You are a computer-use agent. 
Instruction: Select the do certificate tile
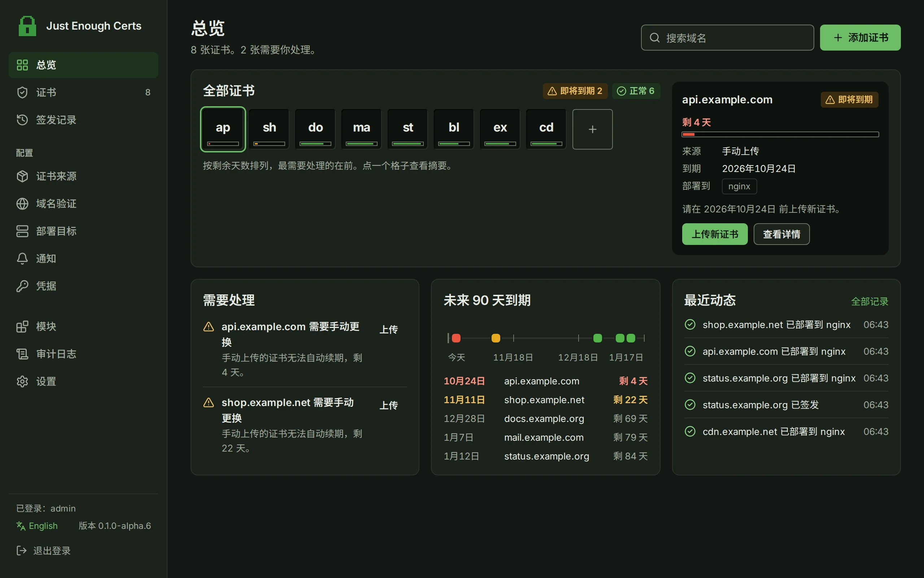[x=315, y=129]
